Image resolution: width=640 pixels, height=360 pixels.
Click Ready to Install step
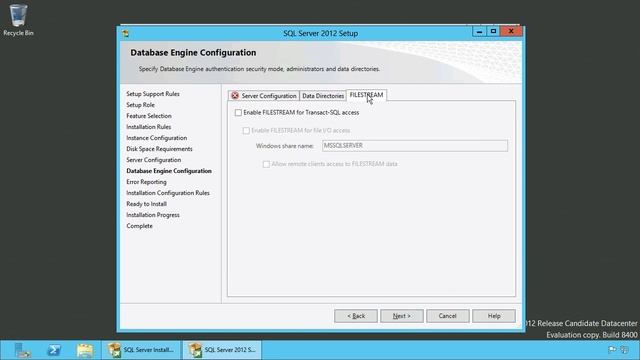pos(146,204)
